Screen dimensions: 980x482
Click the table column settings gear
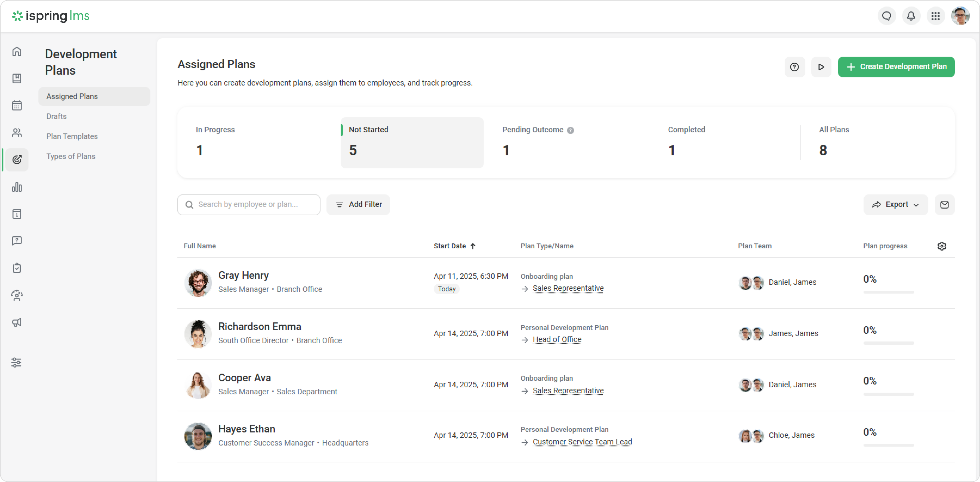942,246
